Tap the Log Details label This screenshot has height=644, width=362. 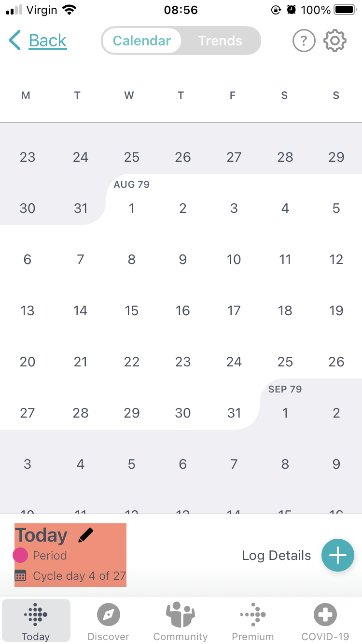(x=277, y=556)
